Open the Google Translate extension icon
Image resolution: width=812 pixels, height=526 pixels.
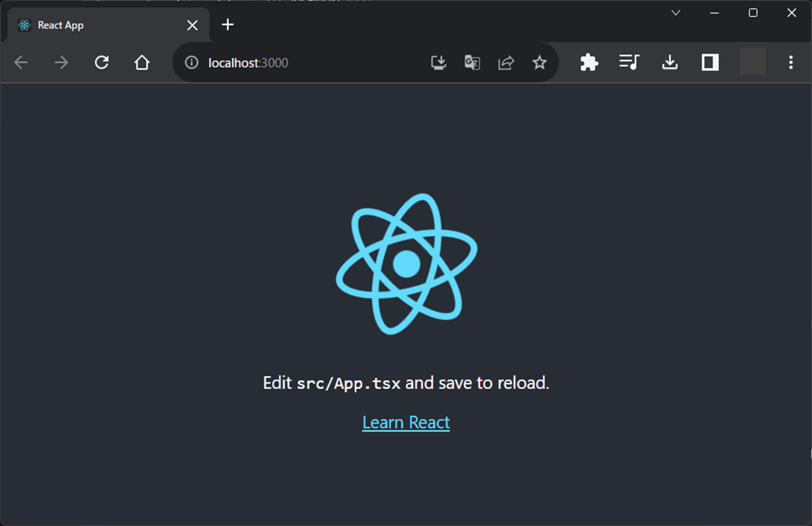(472, 62)
